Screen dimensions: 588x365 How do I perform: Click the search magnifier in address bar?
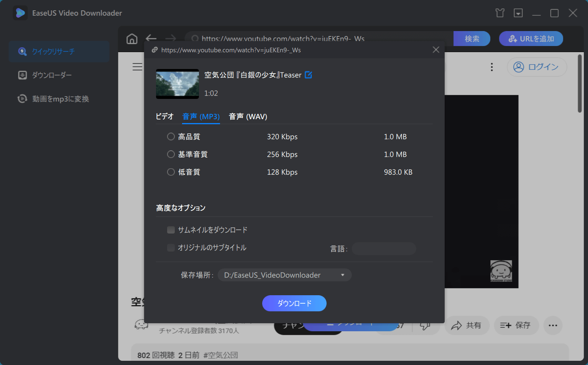click(x=195, y=39)
